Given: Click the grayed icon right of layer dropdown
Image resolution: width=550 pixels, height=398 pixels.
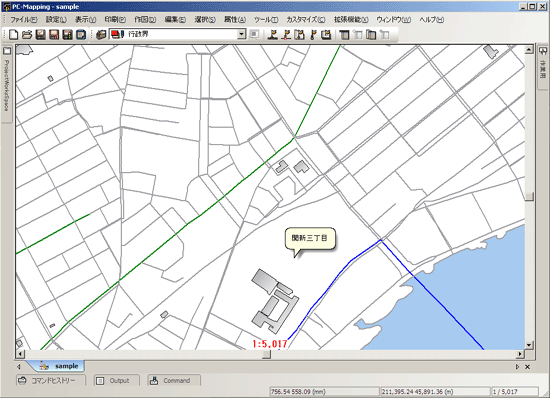Looking at the screenshot, I should [254, 34].
